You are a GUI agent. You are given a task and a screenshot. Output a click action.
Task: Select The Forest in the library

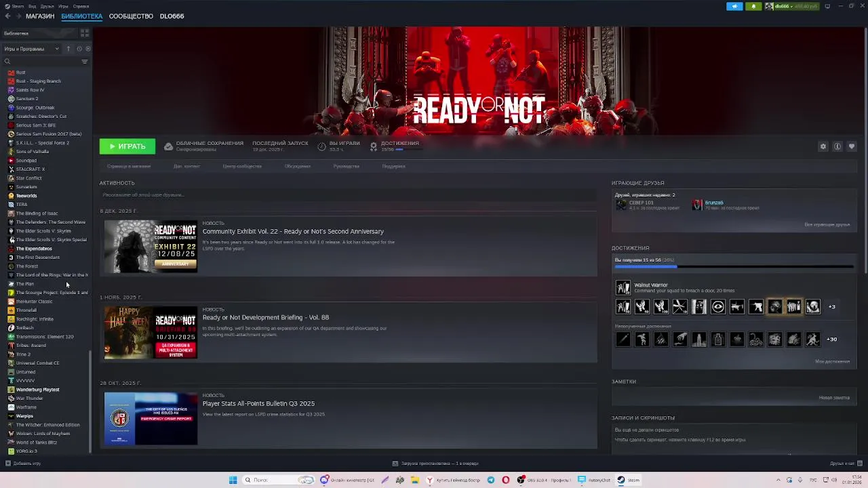(27, 266)
